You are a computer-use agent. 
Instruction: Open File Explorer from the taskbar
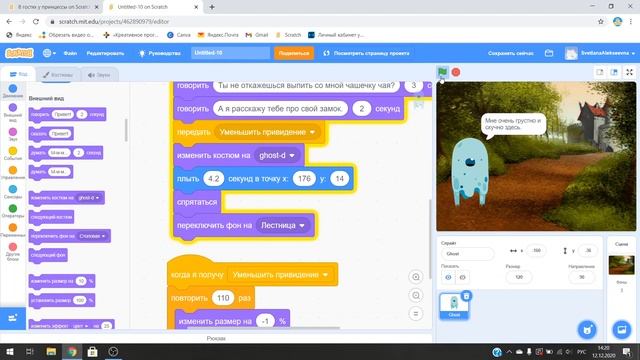pyautogui.click(x=51, y=351)
